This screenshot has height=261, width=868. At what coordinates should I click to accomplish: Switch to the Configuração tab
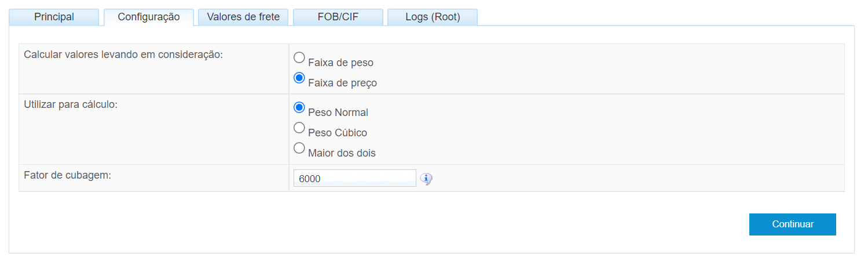click(149, 17)
